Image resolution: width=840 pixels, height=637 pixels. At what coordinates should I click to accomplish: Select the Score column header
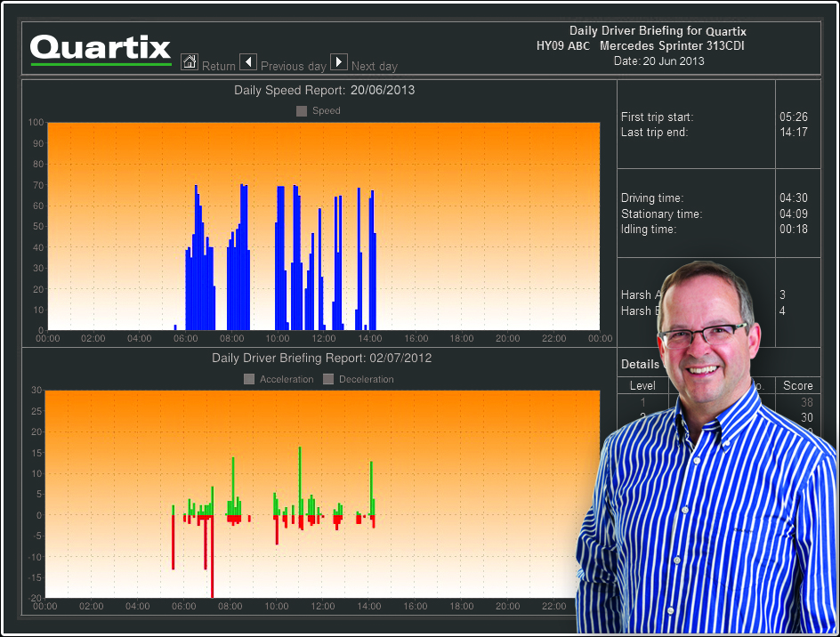pyautogui.click(x=797, y=385)
